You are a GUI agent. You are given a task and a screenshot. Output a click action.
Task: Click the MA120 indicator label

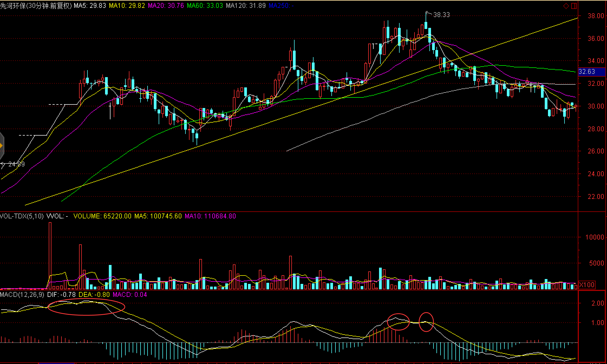point(246,6)
